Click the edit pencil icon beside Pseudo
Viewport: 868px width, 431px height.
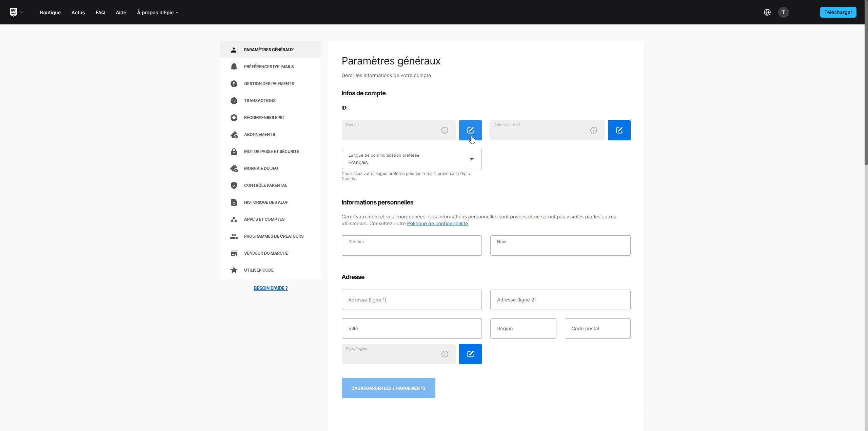[x=470, y=130]
